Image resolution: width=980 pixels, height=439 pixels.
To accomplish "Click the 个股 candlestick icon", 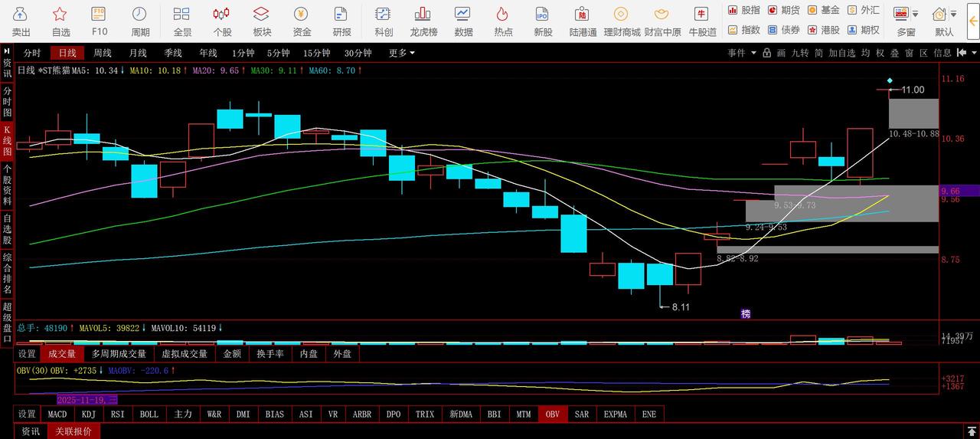I will tap(222, 21).
